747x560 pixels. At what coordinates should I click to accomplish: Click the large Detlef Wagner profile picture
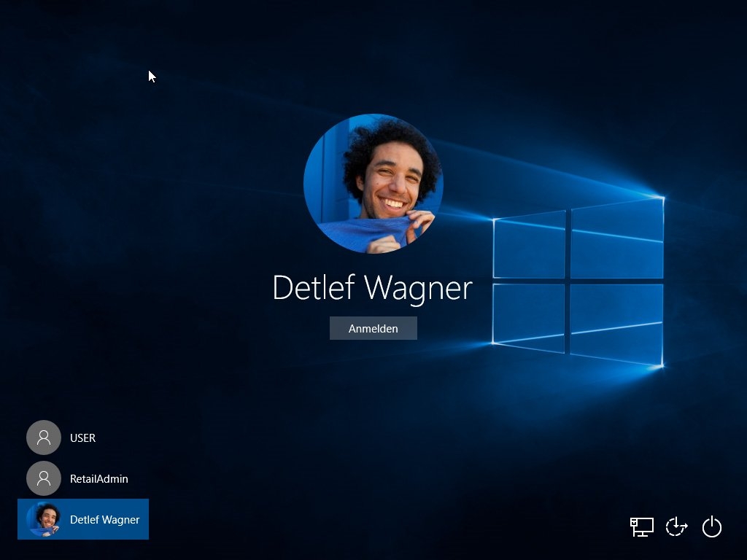[x=373, y=183]
